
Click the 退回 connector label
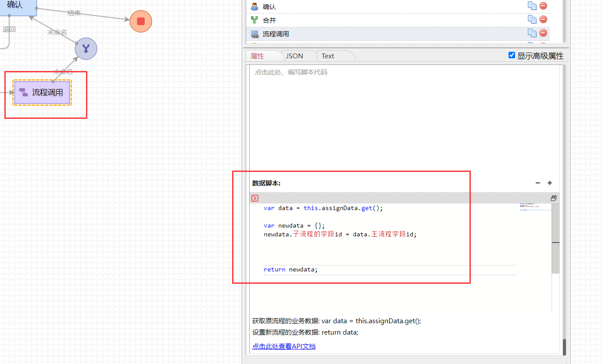[9, 29]
